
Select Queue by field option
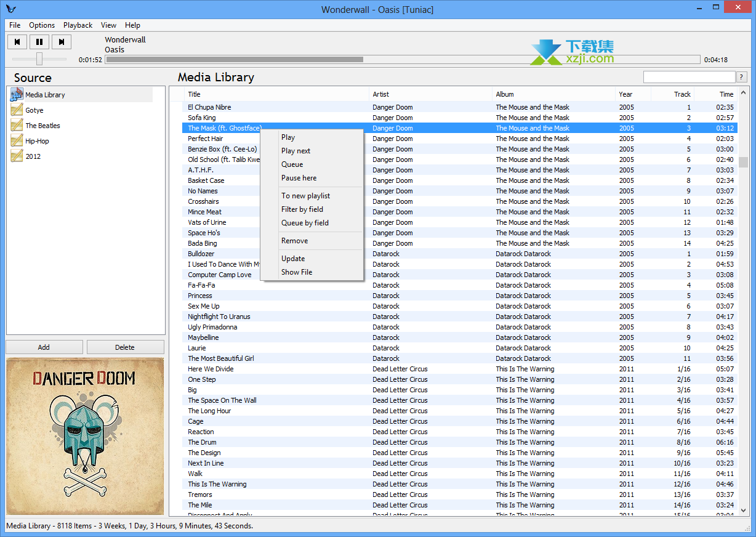point(312,223)
